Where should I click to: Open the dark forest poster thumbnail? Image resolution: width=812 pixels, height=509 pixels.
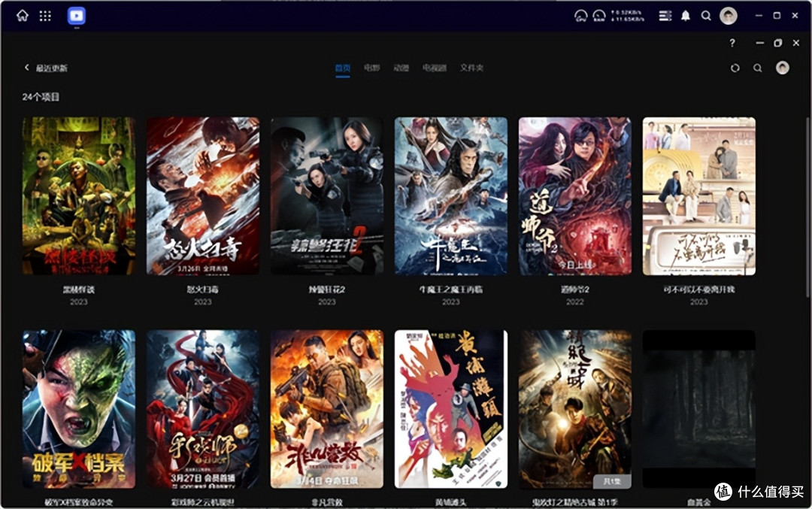click(x=699, y=409)
